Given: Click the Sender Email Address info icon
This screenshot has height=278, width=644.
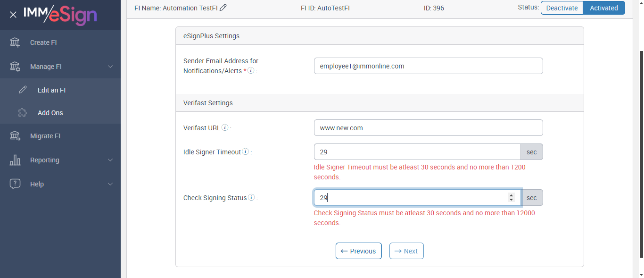Looking at the screenshot, I should pyautogui.click(x=251, y=71).
